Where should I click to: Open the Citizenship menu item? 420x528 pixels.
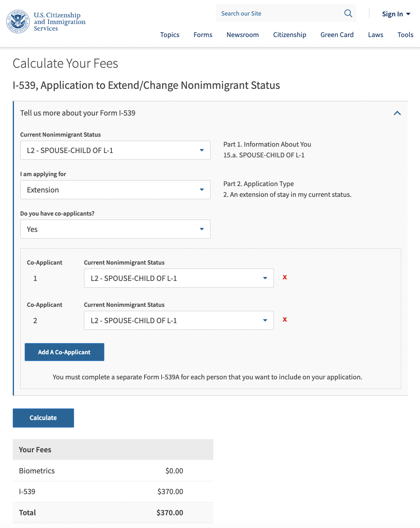coord(289,35)
